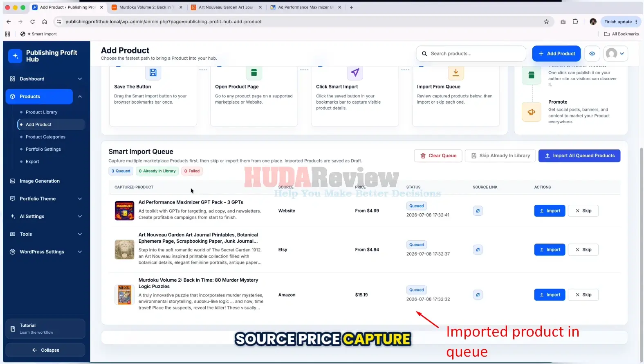Image resolution: width=644 pixels, height=364 pixels.
Task: Click the Click Smart Import paper-plane icon
Action: [x=355, y=72]
